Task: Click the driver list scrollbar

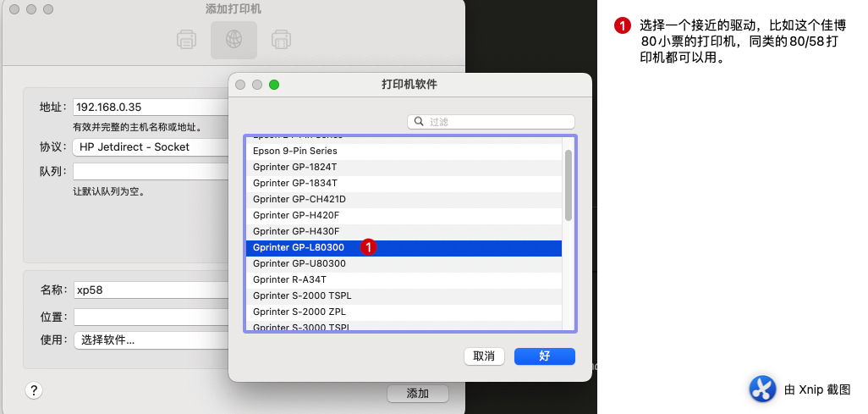Action: click(x=569, y=185)
